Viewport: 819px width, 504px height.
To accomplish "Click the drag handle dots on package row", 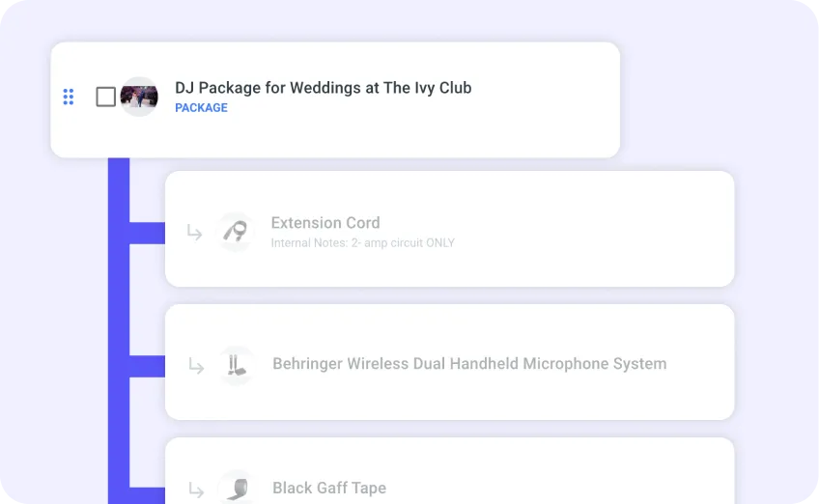I will pyautogui.click(x=69, y=97).
